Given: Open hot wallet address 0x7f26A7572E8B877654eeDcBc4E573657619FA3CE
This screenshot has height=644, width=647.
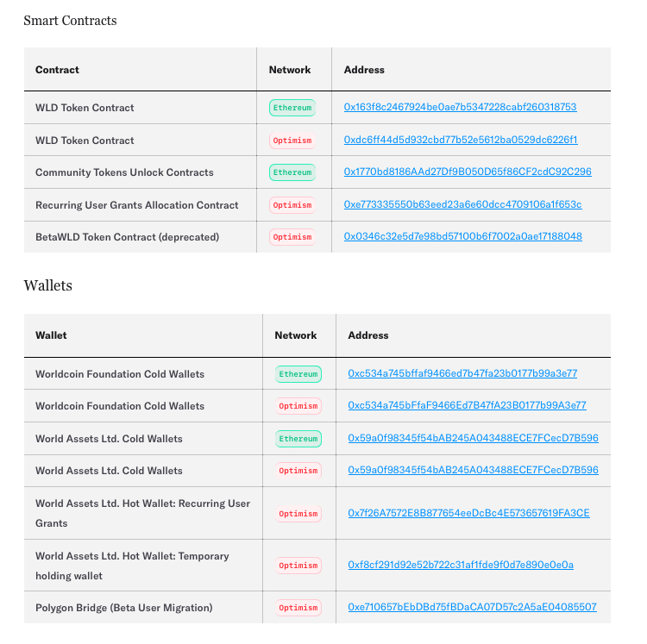Looking at the screenshot, I should click(x=468, y=513).
